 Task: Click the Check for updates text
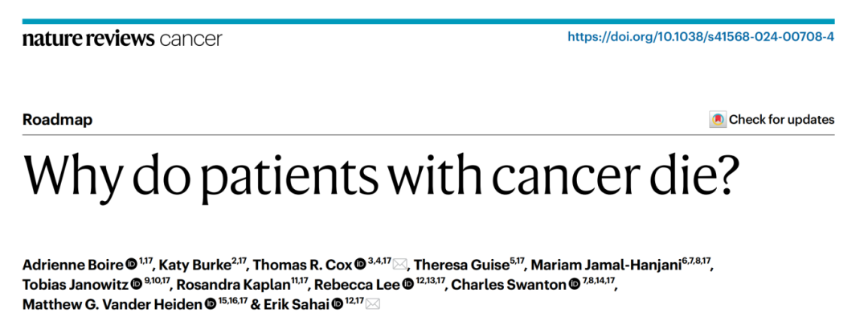(781, 120)
